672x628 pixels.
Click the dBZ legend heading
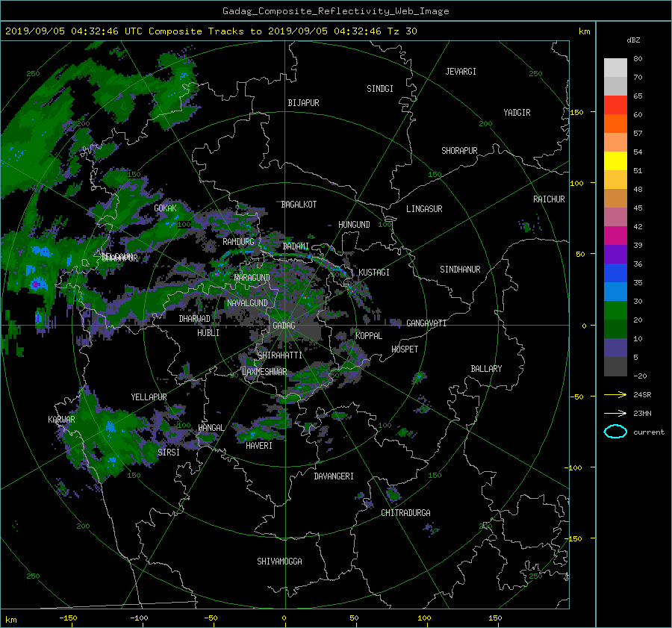coord(633,40)
